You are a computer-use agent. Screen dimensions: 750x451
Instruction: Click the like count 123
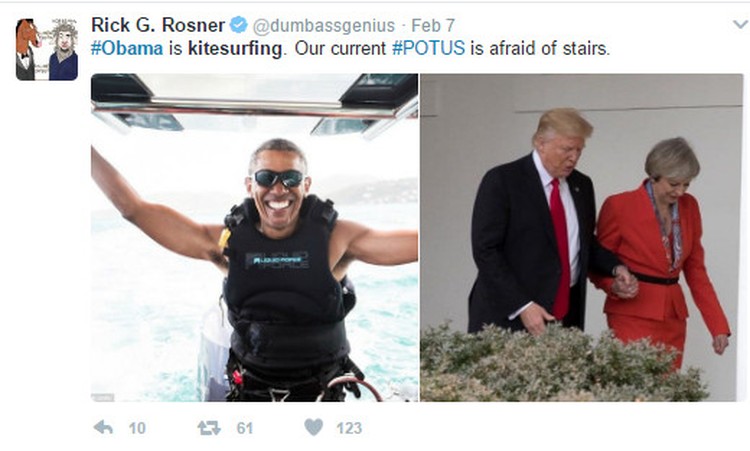tap(349, 428)
